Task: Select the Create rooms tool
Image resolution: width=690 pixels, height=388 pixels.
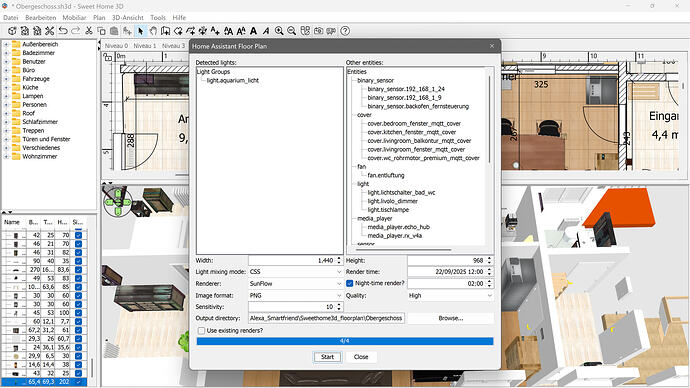Action: (178, 31)
